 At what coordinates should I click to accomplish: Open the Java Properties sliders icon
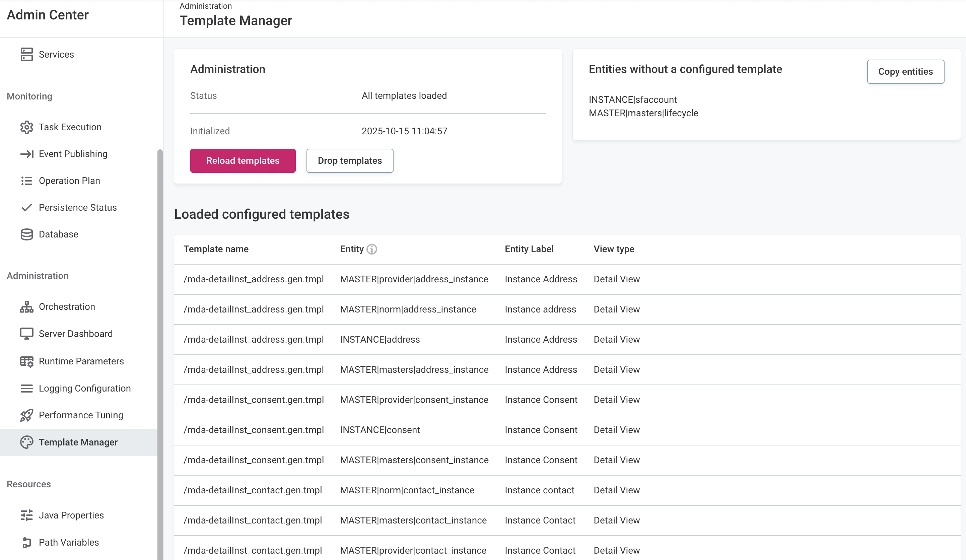26,515
